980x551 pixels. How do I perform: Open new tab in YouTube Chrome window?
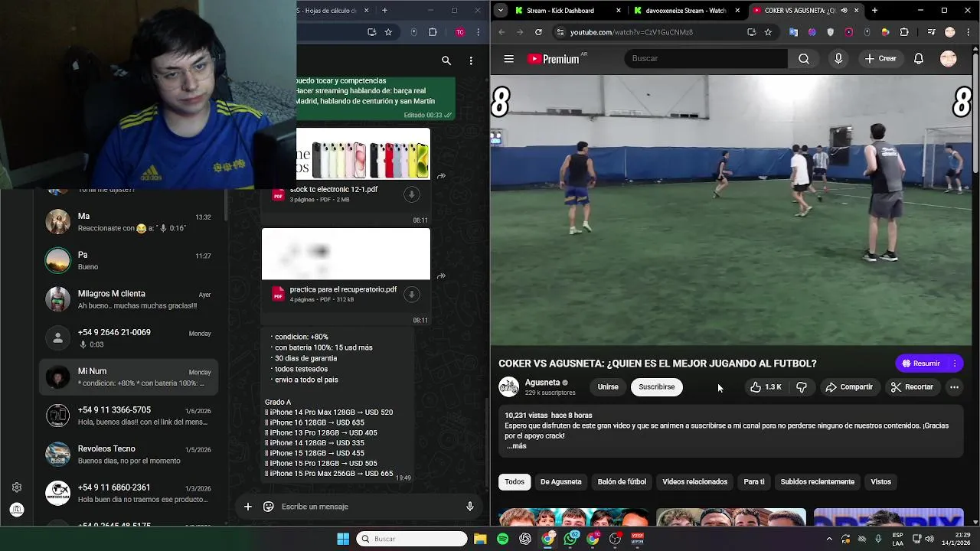point(874,11)
